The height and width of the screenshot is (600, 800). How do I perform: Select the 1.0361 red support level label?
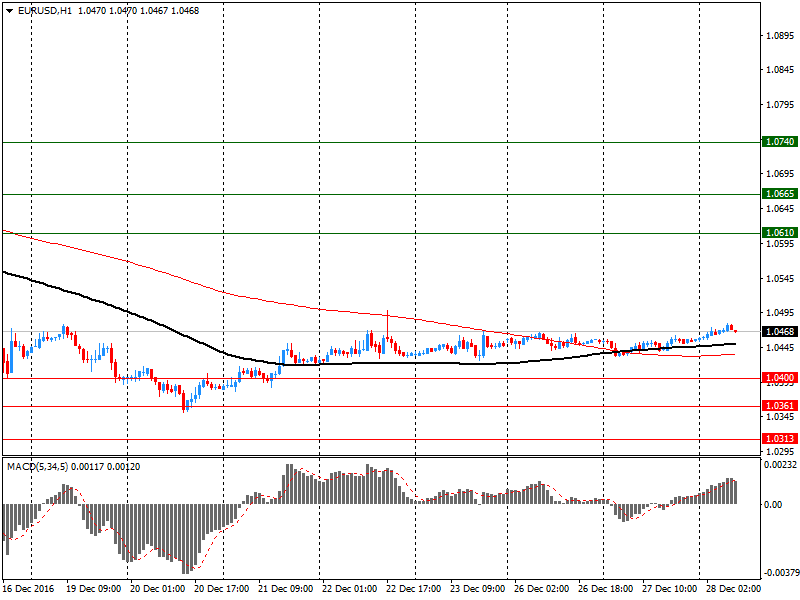point(779,406)
